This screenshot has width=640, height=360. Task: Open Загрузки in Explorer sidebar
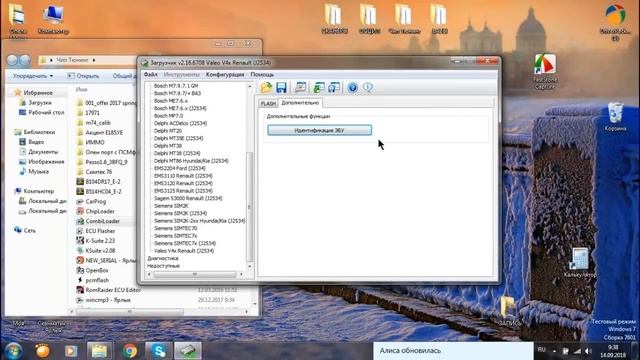[x=40, y=103]
